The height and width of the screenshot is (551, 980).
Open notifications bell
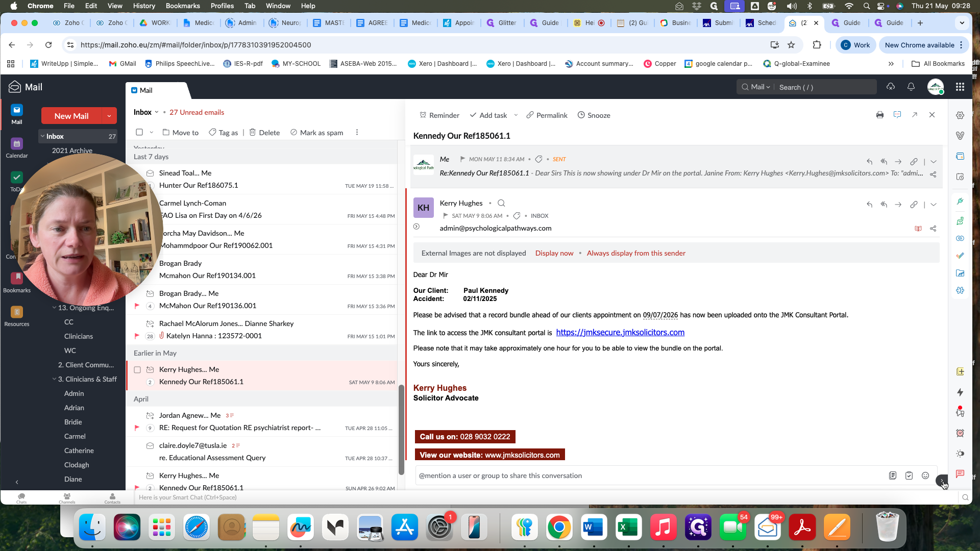pyautogui.click(x=911, y=87)
